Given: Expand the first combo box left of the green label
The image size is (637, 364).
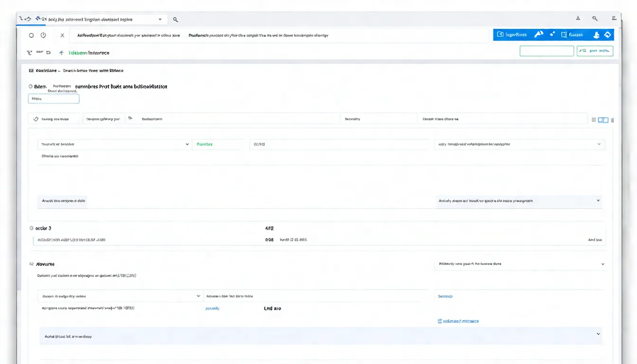Looking at the screenshot, I should pyautogui.click(x=187, y=144).
